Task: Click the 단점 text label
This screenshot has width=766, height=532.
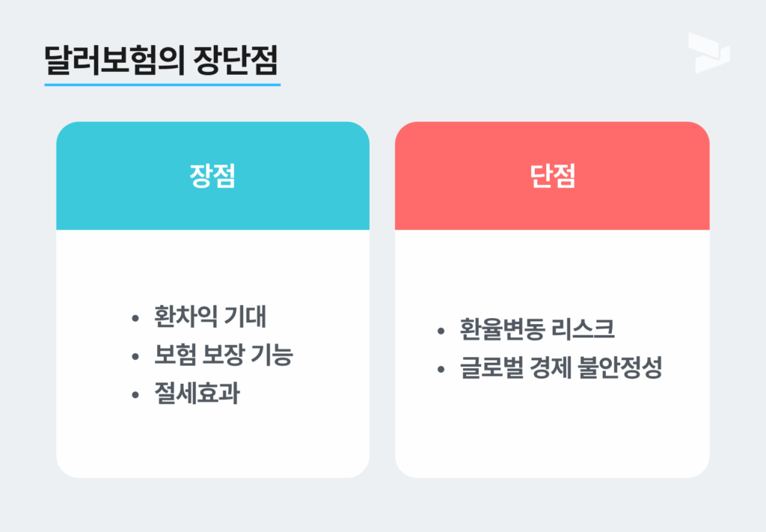Action: click(553, 176)
